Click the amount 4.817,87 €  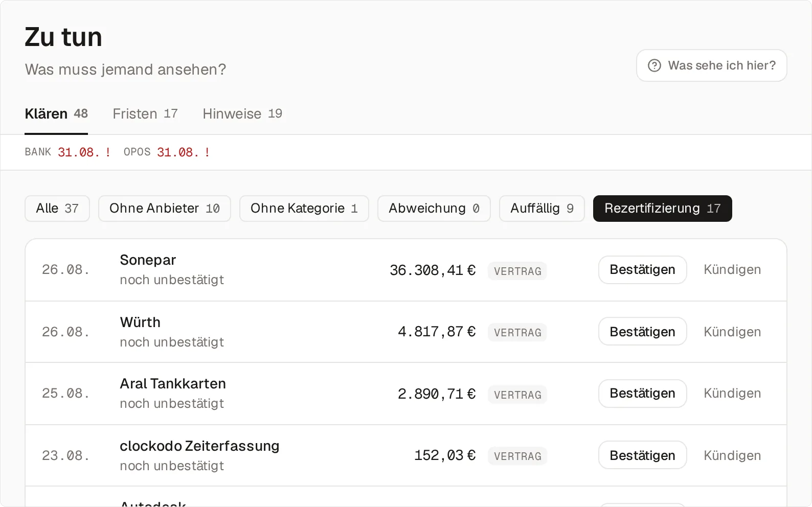coord(437,332)
